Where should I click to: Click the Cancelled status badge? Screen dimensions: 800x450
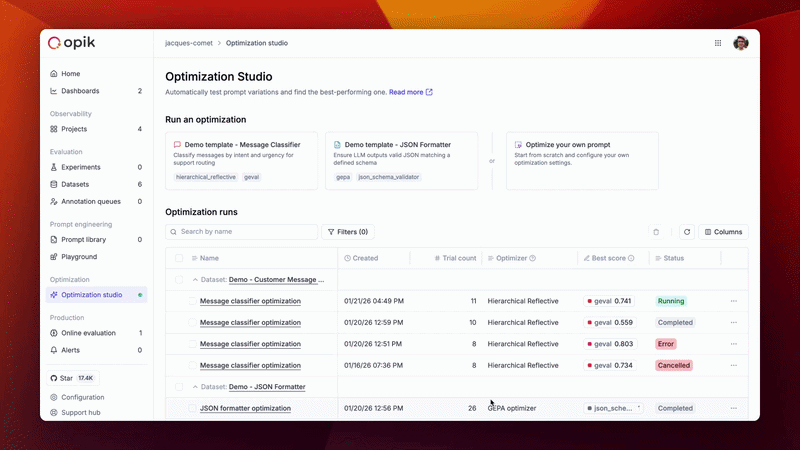tap(673, 365)
